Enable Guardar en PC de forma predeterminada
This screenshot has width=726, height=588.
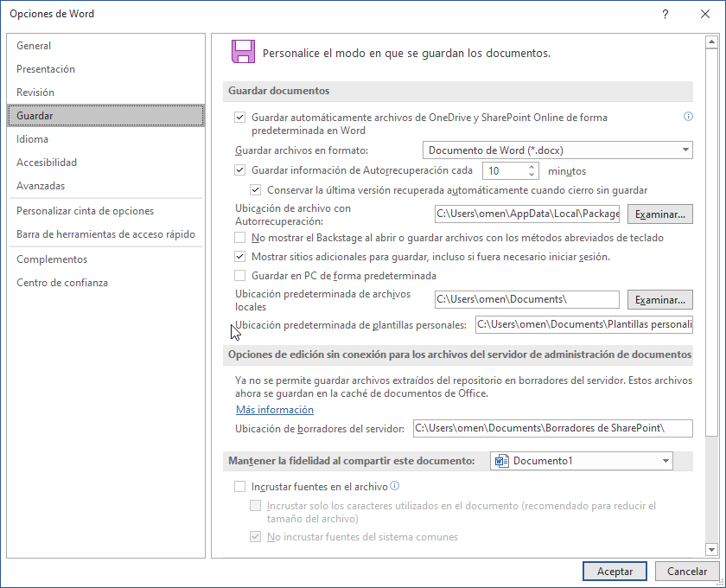pyautogui.click(x=239, y=276)
